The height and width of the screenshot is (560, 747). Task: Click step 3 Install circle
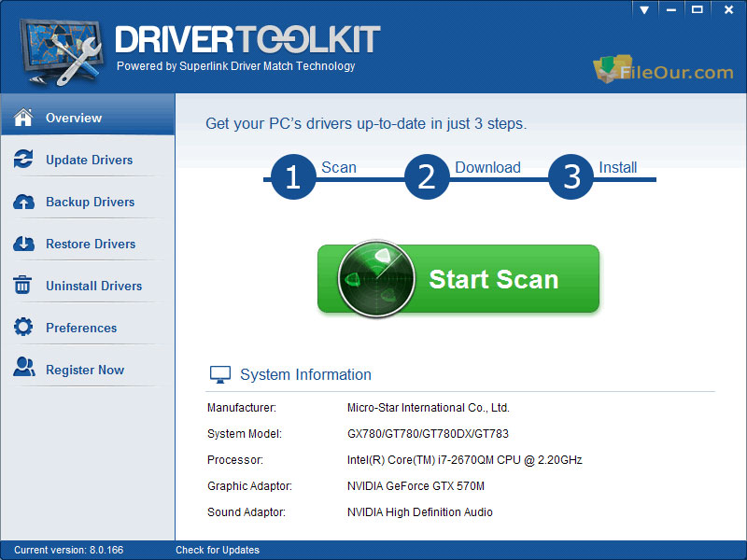coord(571,176)
